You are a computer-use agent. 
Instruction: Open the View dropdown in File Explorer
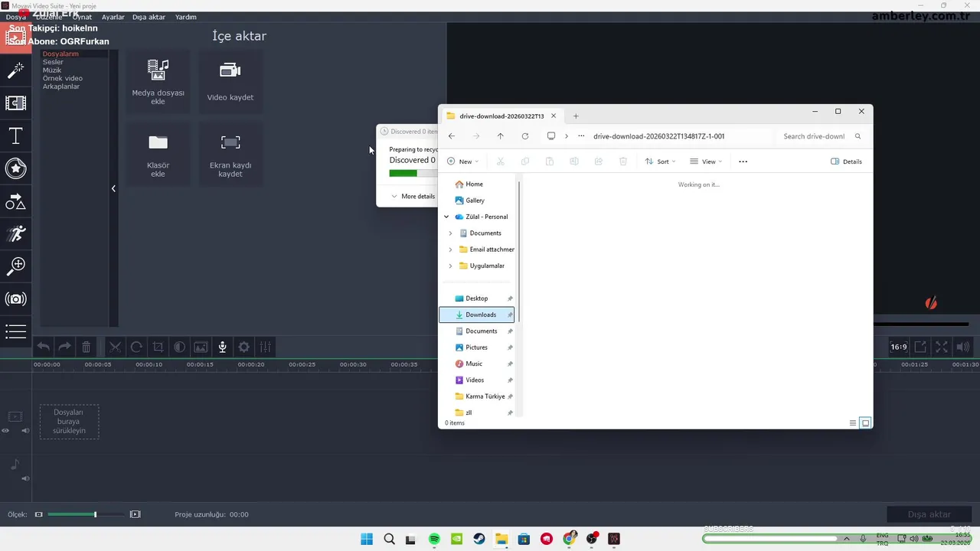pos(706,161)
